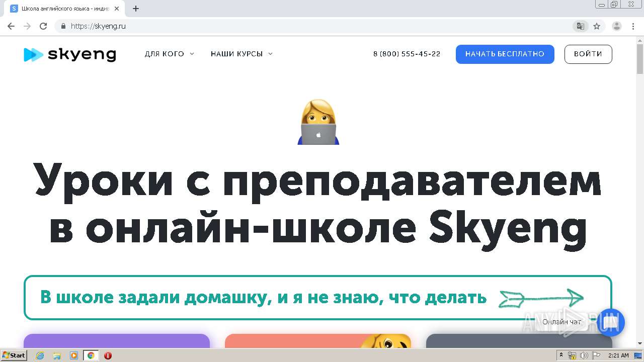Open the coral course card with emoji
Image resolution: width=644 pixels, height=362 pixels.
click(318, 340)
